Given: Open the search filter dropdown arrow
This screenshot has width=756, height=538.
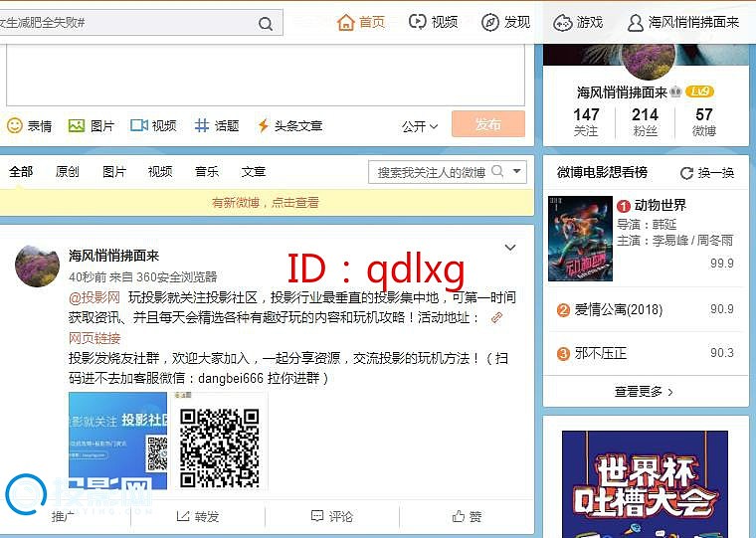Looking at the screenshot, I should (517, 171).
